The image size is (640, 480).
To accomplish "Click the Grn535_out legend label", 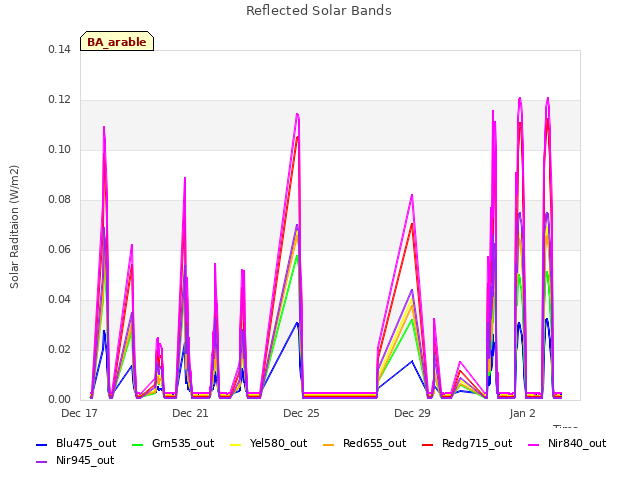I will click(183, 443).
